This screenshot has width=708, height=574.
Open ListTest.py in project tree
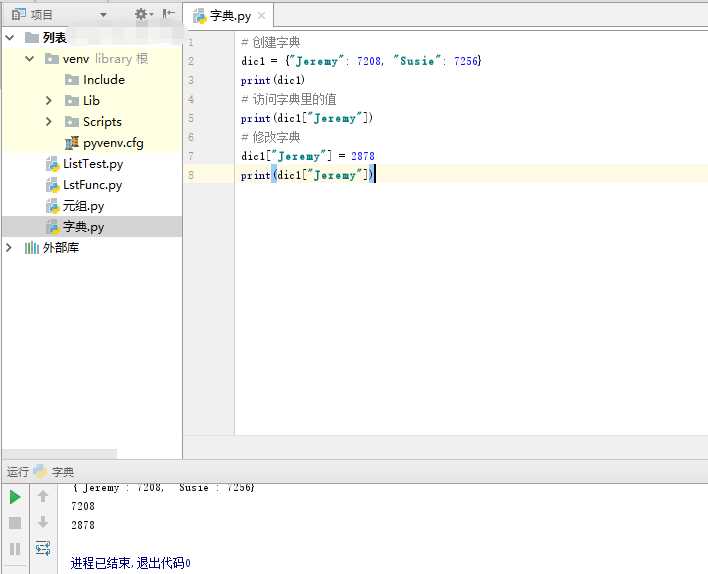(93, 163)
